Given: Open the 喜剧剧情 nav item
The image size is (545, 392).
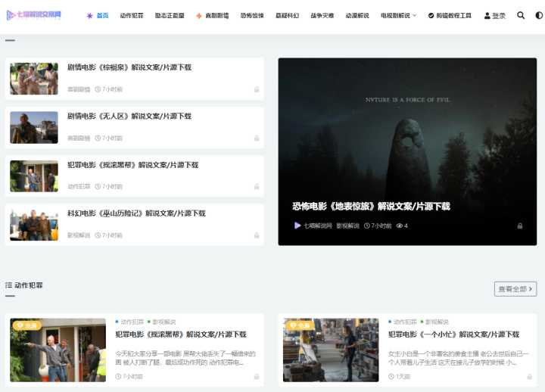Looking at the screenshot, I should tap(217, 16).
